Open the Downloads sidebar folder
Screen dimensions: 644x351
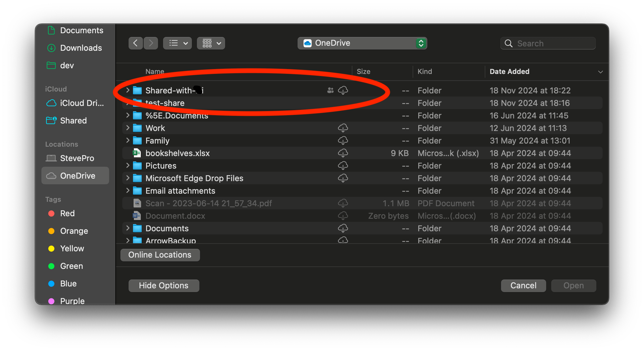81,48
